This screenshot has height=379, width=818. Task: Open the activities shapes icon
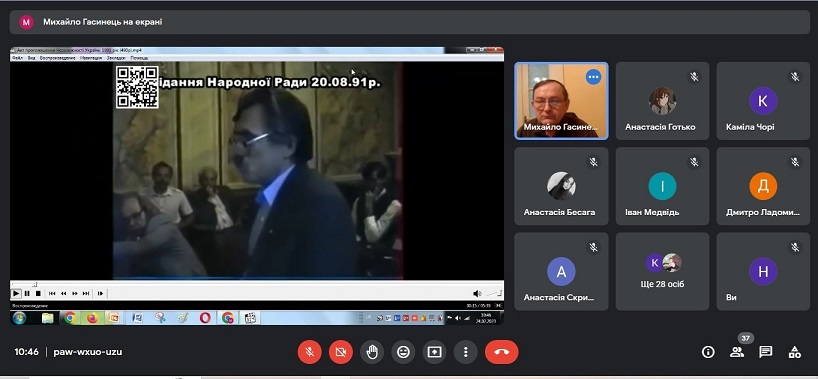click(x=795, y=352)
